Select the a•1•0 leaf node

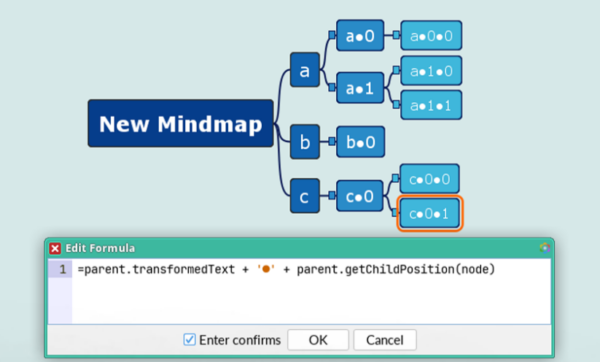[431, 71]
